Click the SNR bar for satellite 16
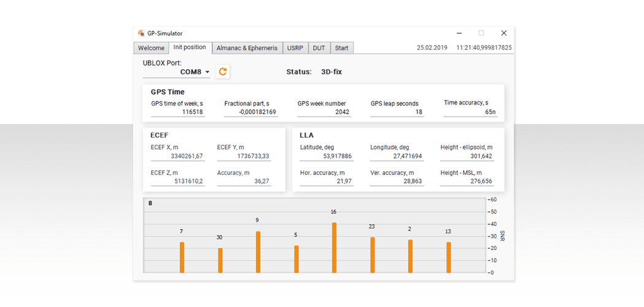 click(334, 247)
